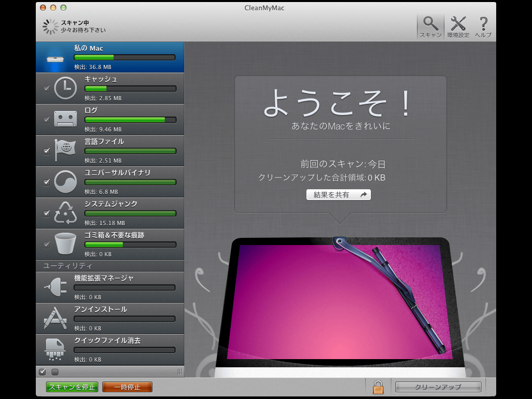Click the キャッシュ clock icon
This screenshot has width=532, height=399.
point(65,88)
